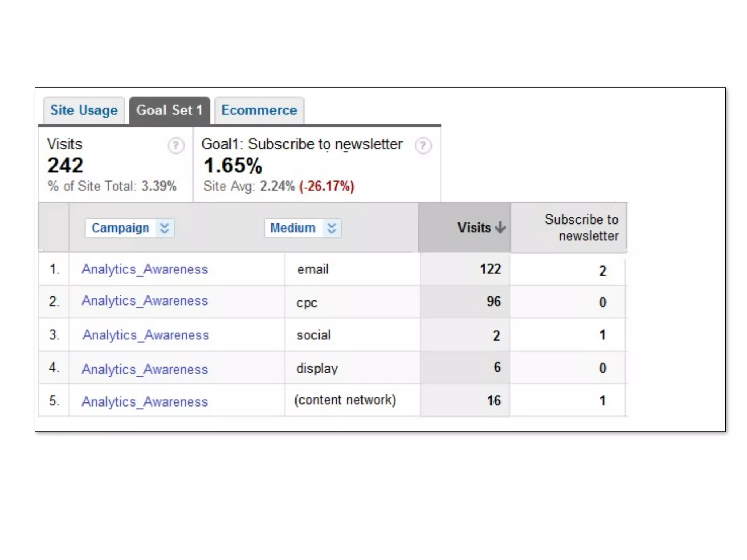The image size is (747, 560).
Task: Click the Goal1 Subscribe help question-mark icon
Action: pyautogui.click(x=423, y=146)
